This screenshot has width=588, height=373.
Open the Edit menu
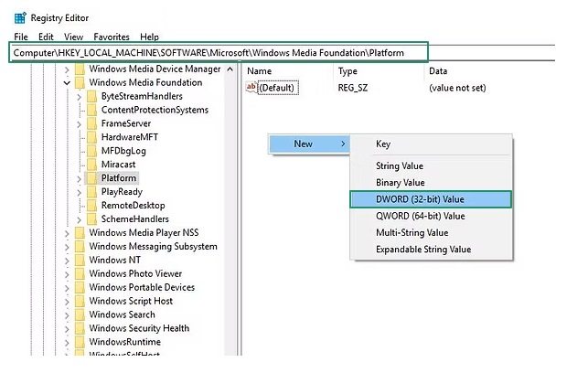tap(46, 37)
